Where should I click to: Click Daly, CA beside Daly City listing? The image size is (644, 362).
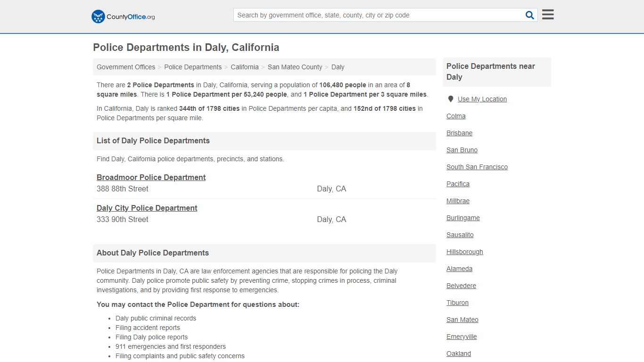pos(331,219)
